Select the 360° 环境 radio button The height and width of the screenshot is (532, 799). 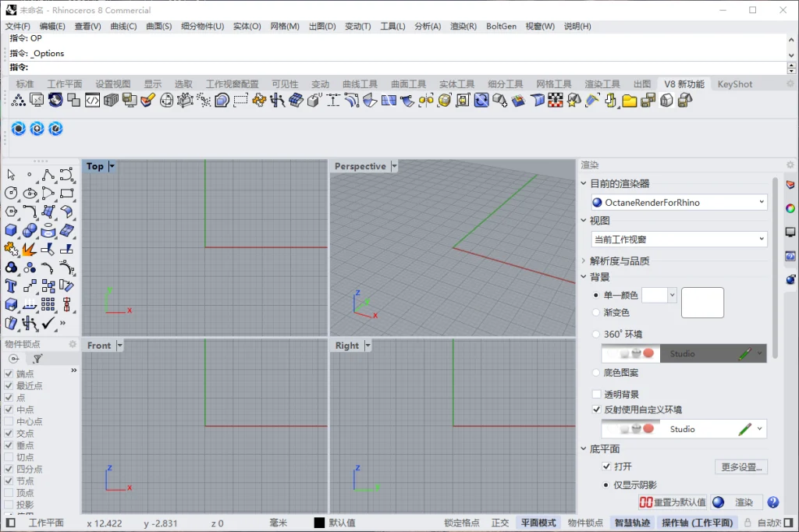595,335
